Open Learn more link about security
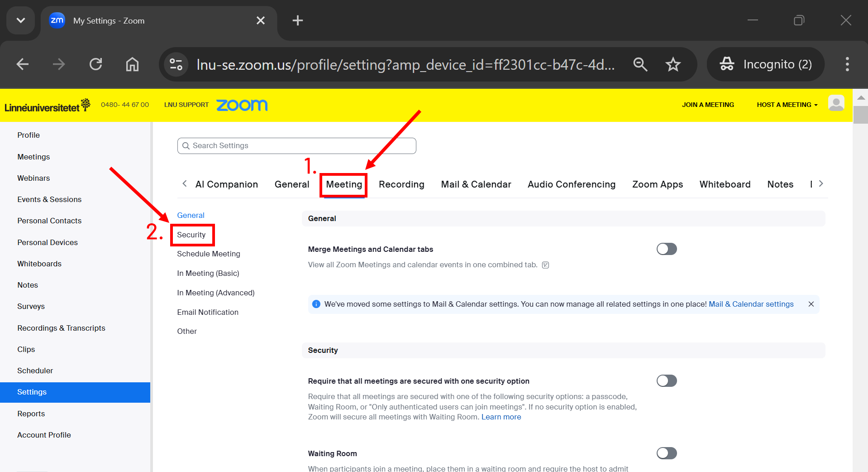Screen dimensions: 868x472 (x=501, y=417)
